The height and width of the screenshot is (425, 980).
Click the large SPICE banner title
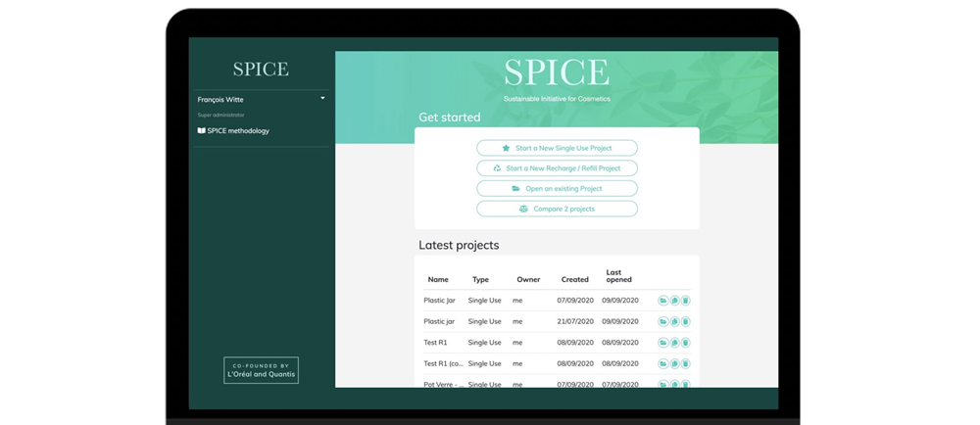tap(557, 73)
